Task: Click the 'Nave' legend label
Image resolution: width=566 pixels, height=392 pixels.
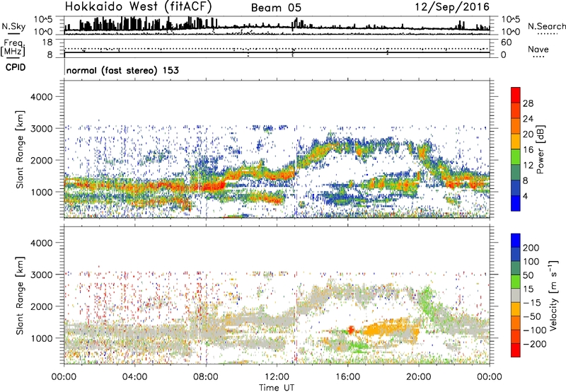Action: (538, 49)
